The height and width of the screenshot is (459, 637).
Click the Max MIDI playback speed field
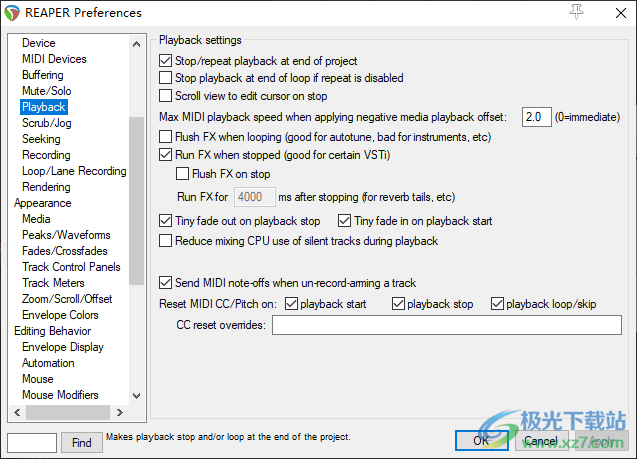point(536,118)
